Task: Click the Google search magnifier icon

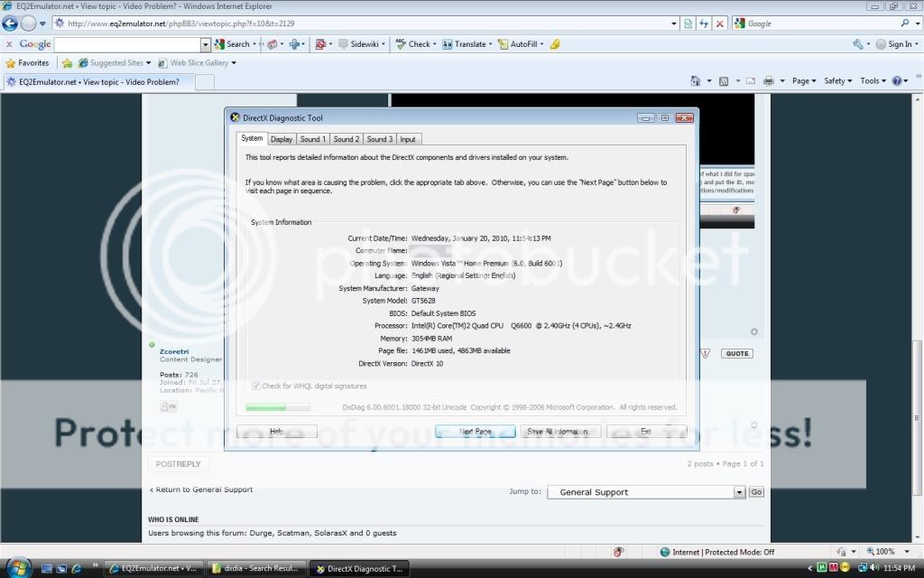Action: pyautogui.click(x=905, y=23)
